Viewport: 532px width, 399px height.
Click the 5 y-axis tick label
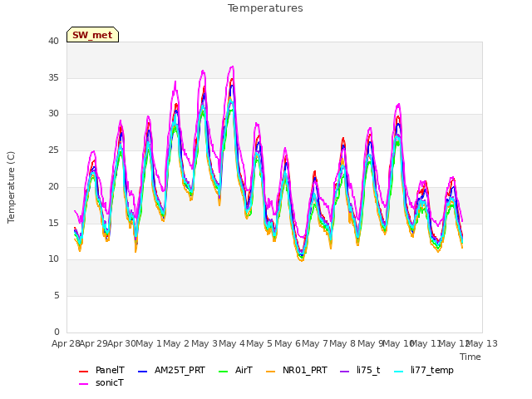[x=57, y=296]
